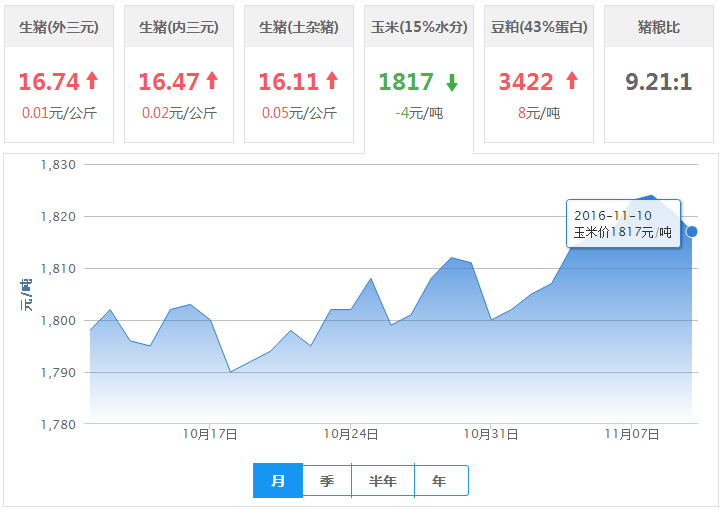Select the 豆粕(43%蛋白) price card
725x510 pixels.
pyautogui.click(x=539, y=74)
